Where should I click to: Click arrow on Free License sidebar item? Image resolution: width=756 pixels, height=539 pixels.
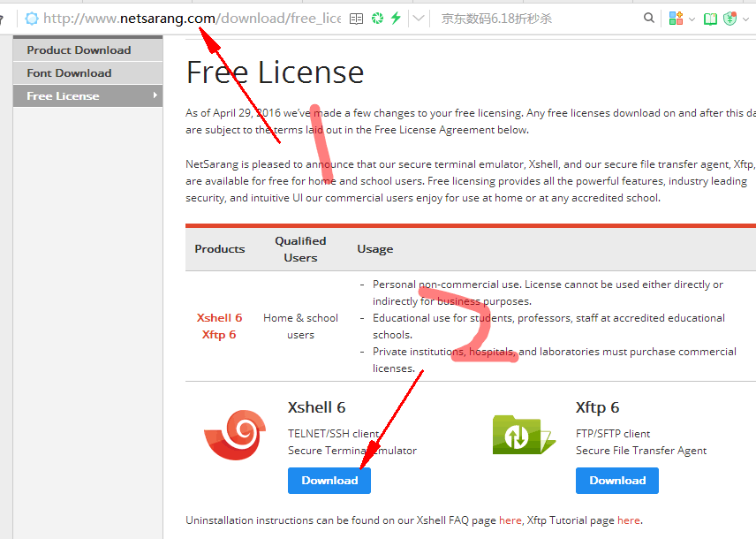point(155,95)
